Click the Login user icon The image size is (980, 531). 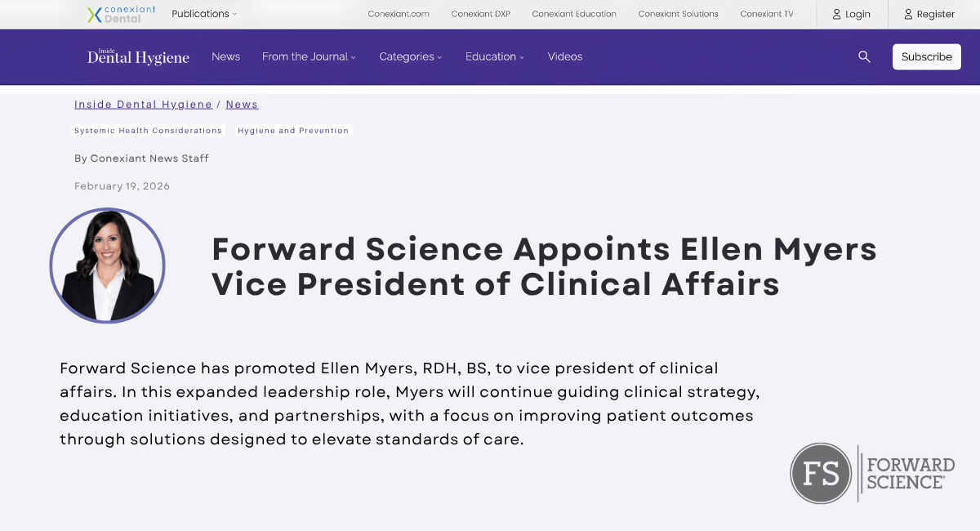837,14
